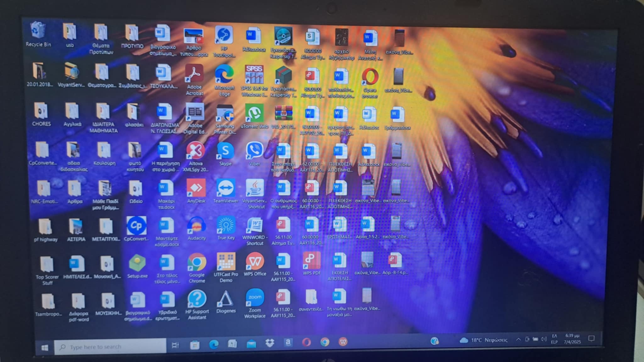Viewport: 644px width, 362px height.
Task: Open the clock and calendar flyout
Action: pyautogui.click(x=572, y=338)
